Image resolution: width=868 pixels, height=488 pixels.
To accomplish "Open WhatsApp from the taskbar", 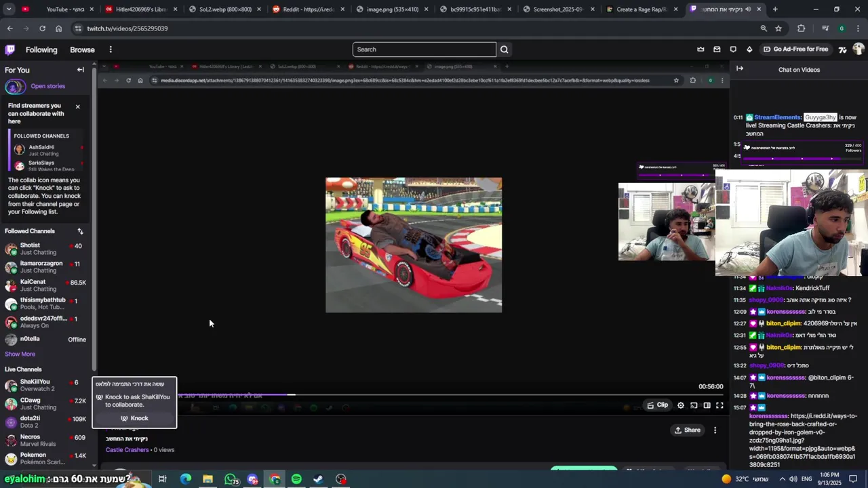I will [231, 479].
